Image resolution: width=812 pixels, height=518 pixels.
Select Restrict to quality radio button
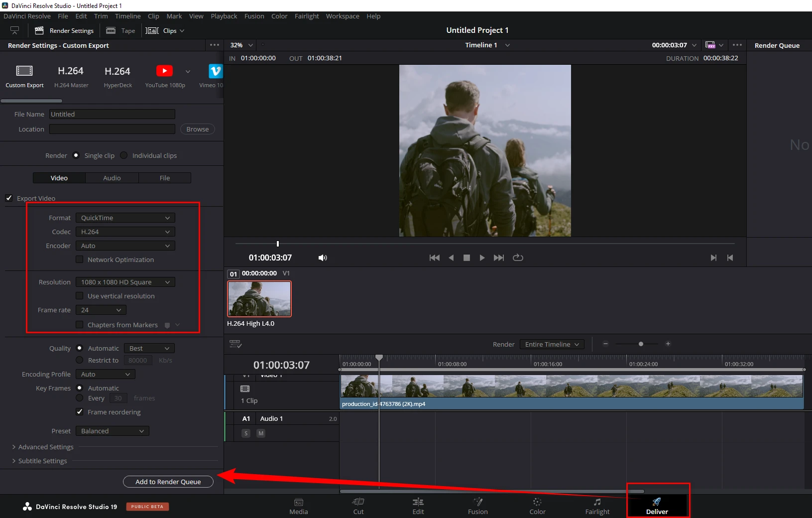79,360
